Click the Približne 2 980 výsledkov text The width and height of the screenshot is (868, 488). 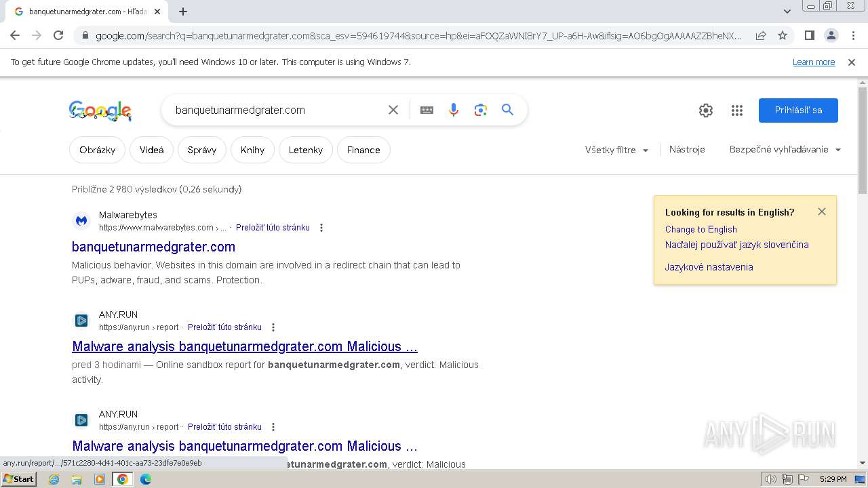click(157, 190)
